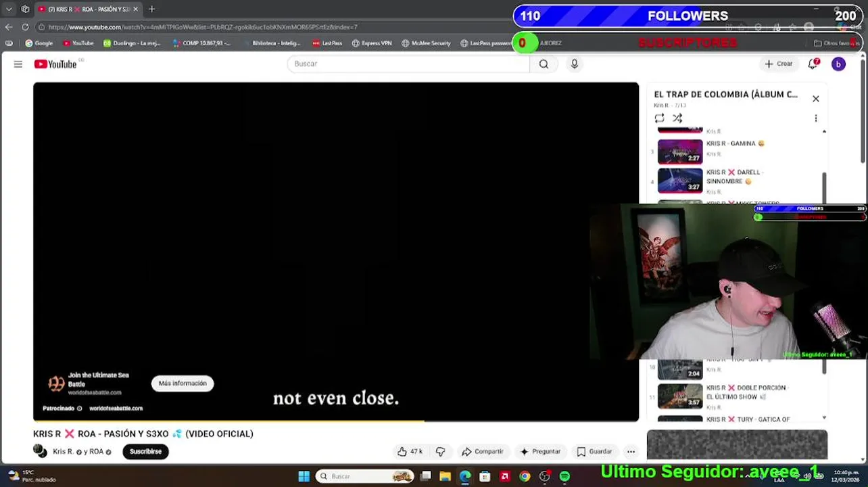Image resolution: width=868 pixels, height=487 pixels.
Task: Click the ad Patrocinado info icon
Action: pyautogui.click(x=79, y=409)
